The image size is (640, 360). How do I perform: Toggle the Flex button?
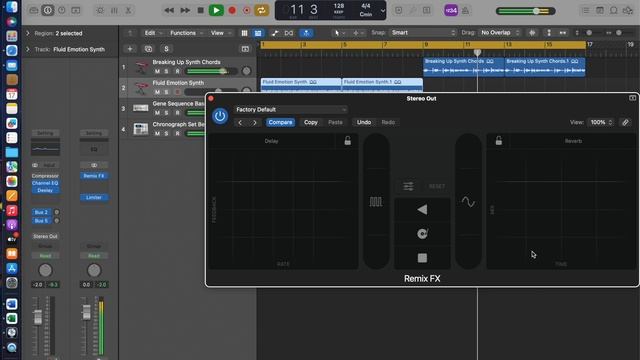289,33
